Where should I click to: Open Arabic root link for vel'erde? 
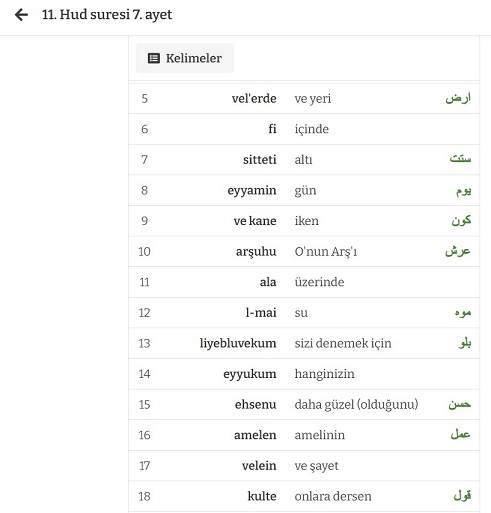458,98
